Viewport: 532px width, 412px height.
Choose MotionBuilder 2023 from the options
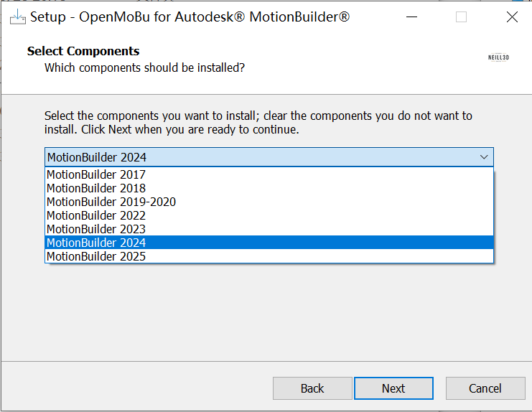(x=96, y=229)
